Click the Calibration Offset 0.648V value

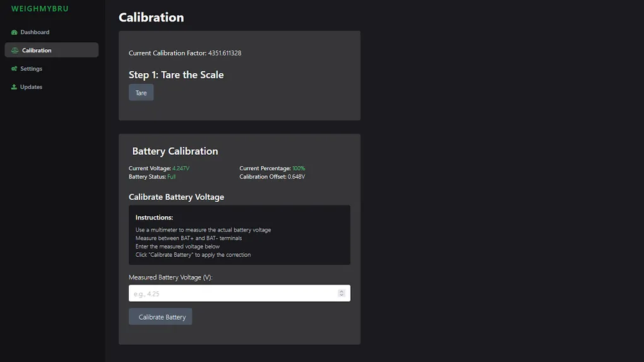[x=296, y=177]
